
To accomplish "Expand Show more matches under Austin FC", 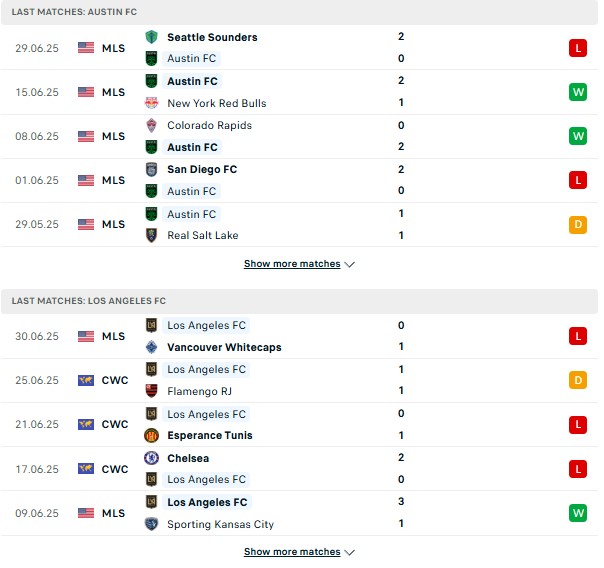I will point(299,264).
